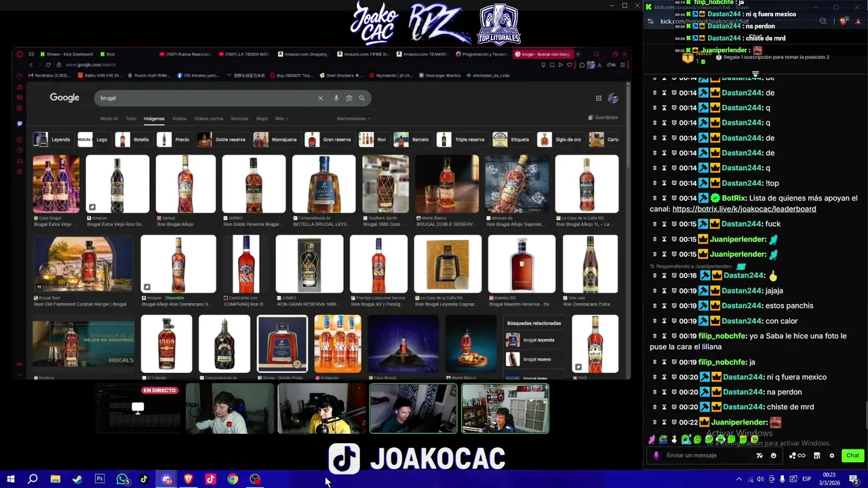Click the Rum Old Fashioned Cocktail image
This screenshot has height=488, width=868.
point(83,264)
